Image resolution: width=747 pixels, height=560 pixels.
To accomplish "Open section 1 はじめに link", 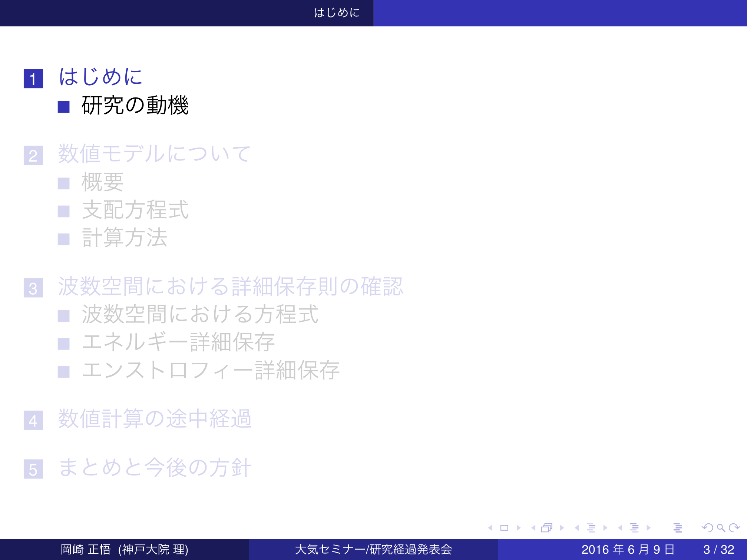I will (x=100, y=77).
